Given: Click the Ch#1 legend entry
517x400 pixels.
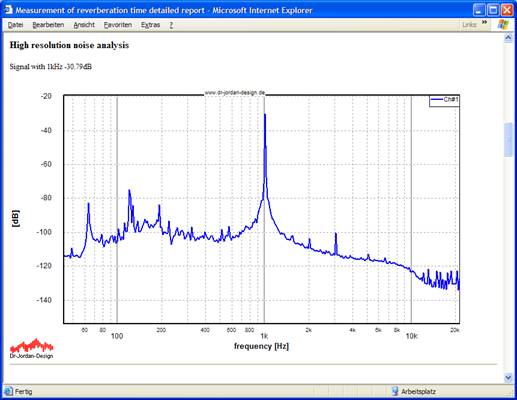Looking at the screenshot, I should coord(444,100).
